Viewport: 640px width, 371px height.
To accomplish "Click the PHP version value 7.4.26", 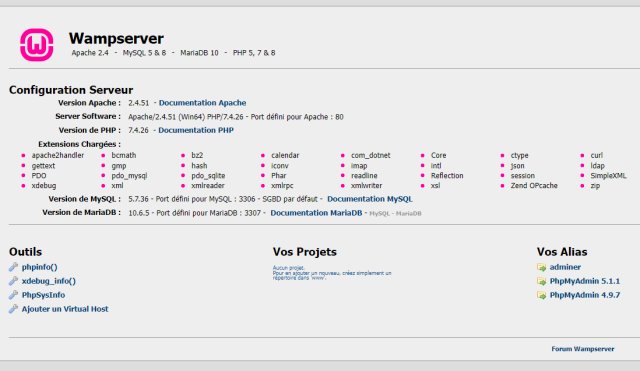I will pos(138,130).
